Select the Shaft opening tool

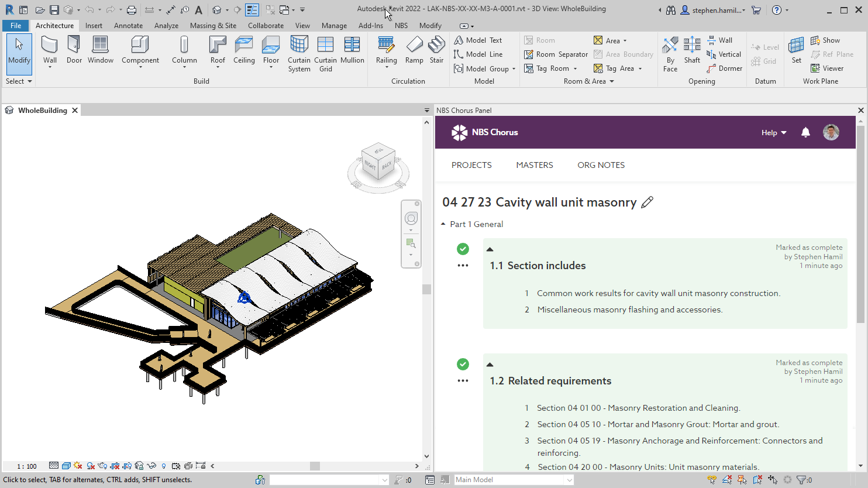coord(692,50)
